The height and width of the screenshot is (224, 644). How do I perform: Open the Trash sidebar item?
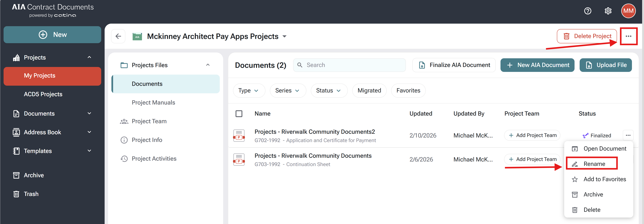point(31,194)
